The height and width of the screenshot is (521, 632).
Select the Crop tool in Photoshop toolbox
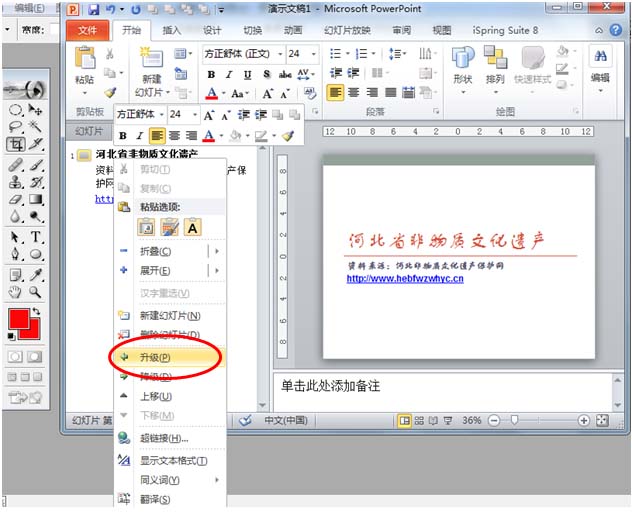coord(16,145)
